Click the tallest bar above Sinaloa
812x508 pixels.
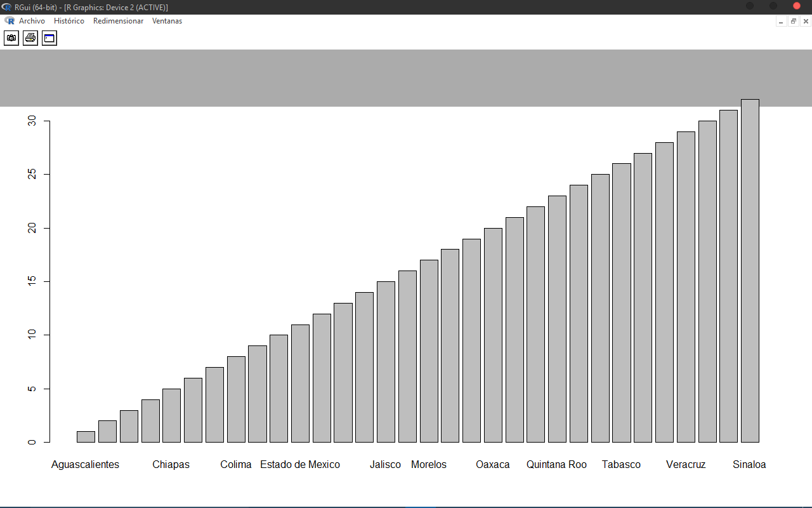750,271
